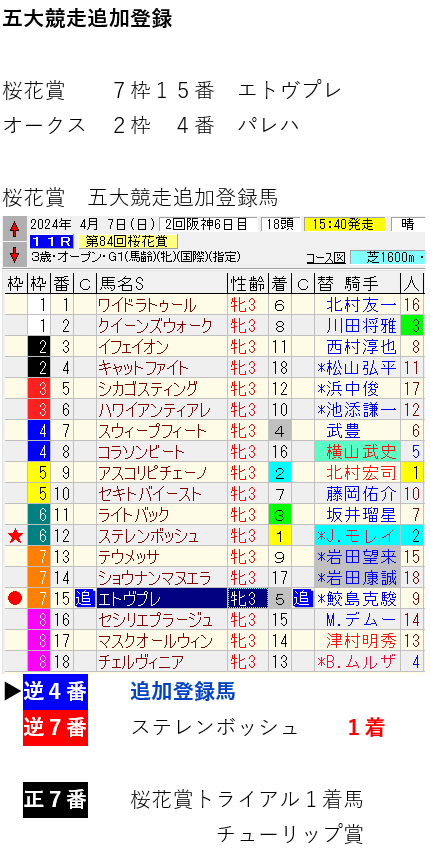430x850 pixels.
Task: Sort by the 着 column header
Action: click(279, 283)
